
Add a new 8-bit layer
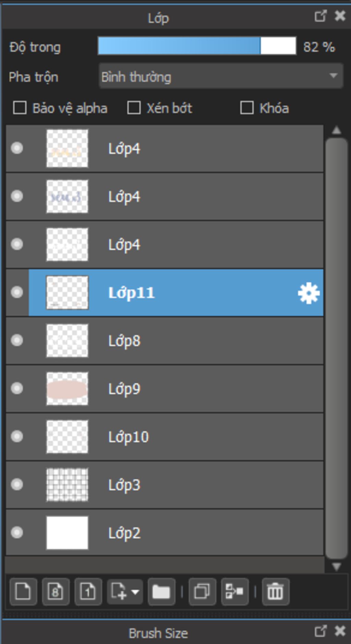56,591
